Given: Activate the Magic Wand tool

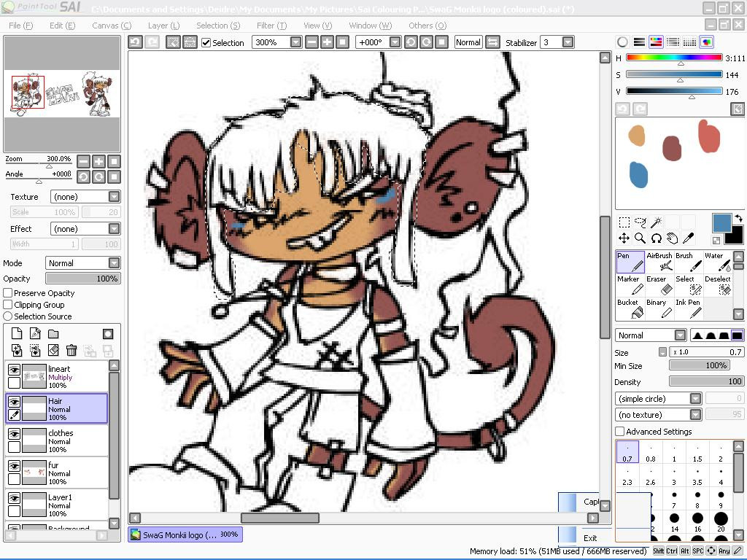Looking at the screenshot, I should [x=657, y=222].
